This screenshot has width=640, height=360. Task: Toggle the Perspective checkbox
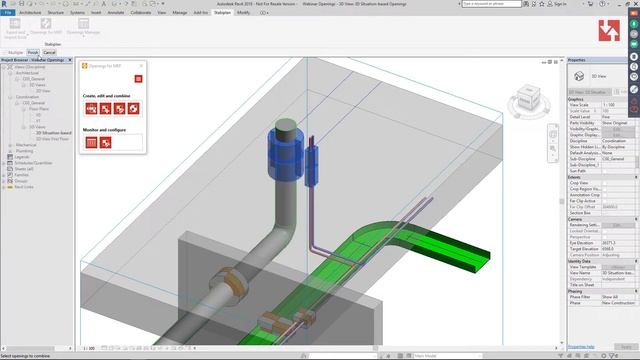point(605,237)
